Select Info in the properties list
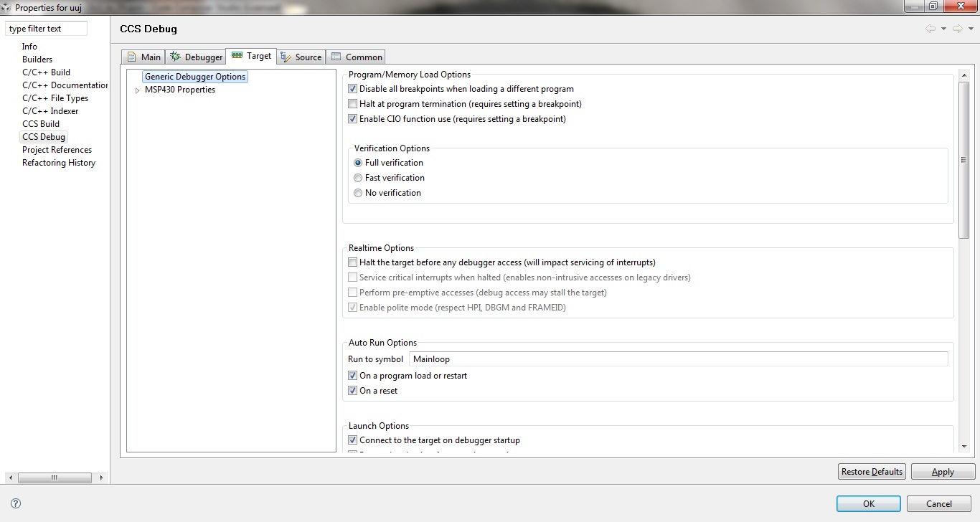980x522 pixels. tap(29, 47)
